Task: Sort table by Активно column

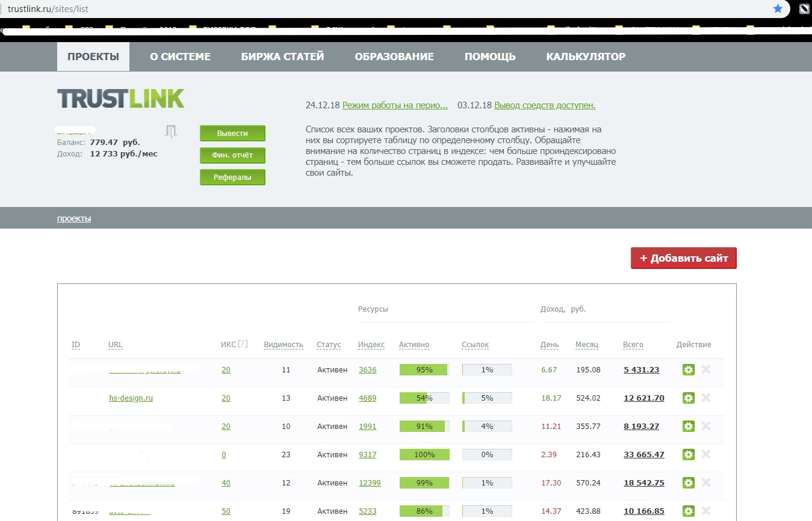Action: pos(414,345)
